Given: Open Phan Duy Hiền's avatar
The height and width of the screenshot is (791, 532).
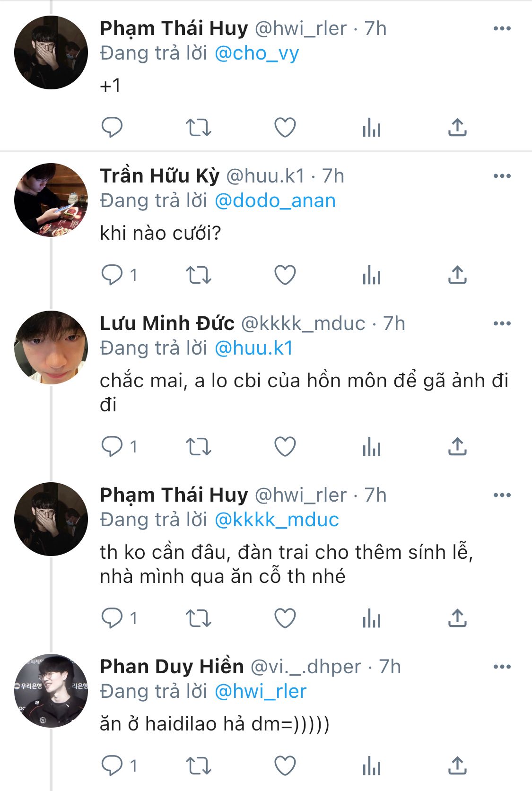Looking at the screenshot, I should [x=51, y=691].
